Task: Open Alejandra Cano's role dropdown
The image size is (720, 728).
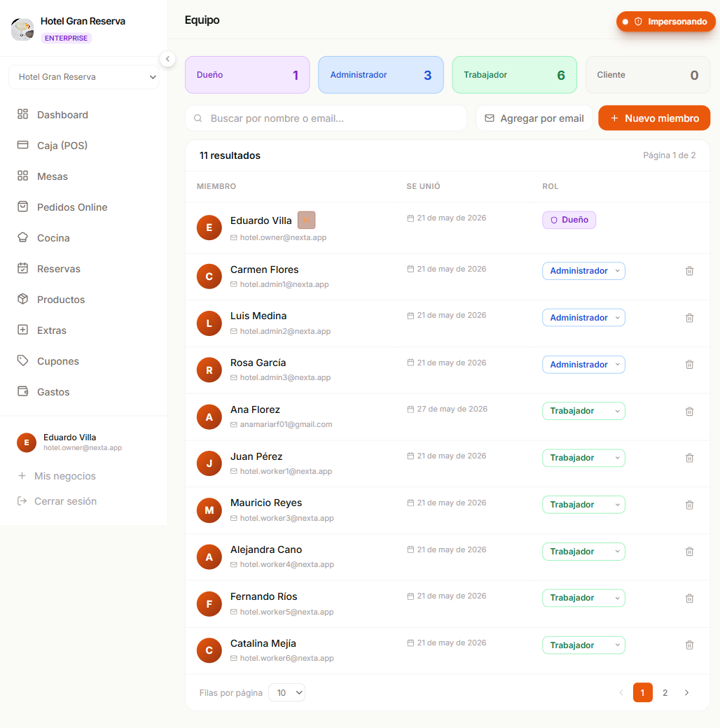Action: 583,552
